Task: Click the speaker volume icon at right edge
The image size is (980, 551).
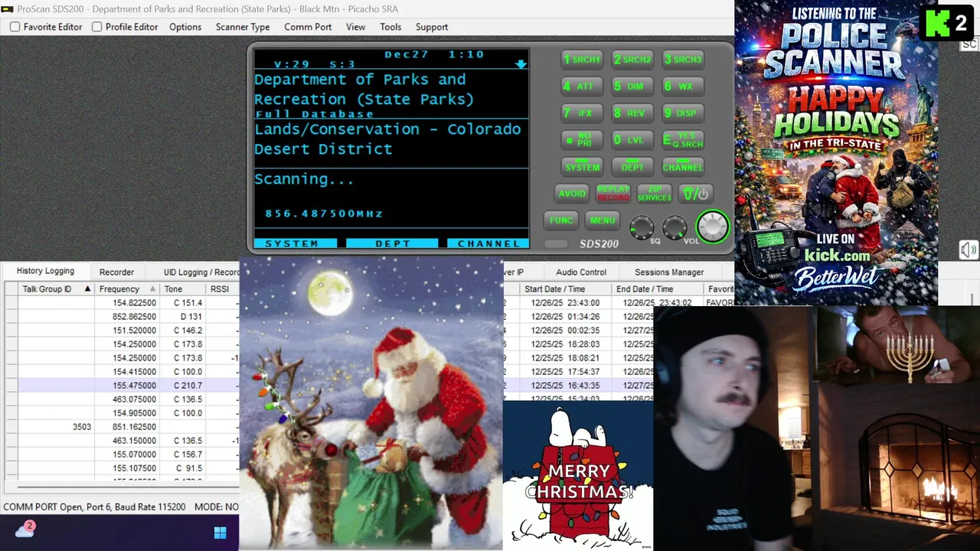Action: [969, 250]
